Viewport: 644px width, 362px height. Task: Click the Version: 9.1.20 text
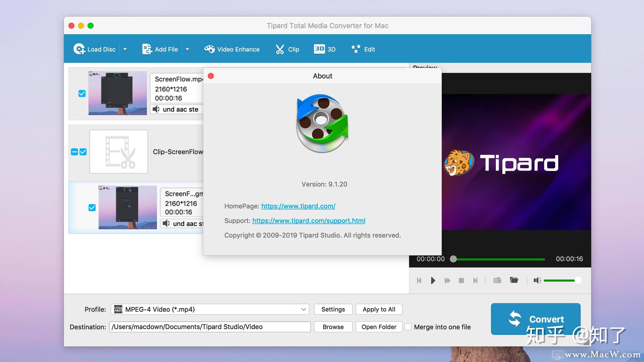pos(324,184)
